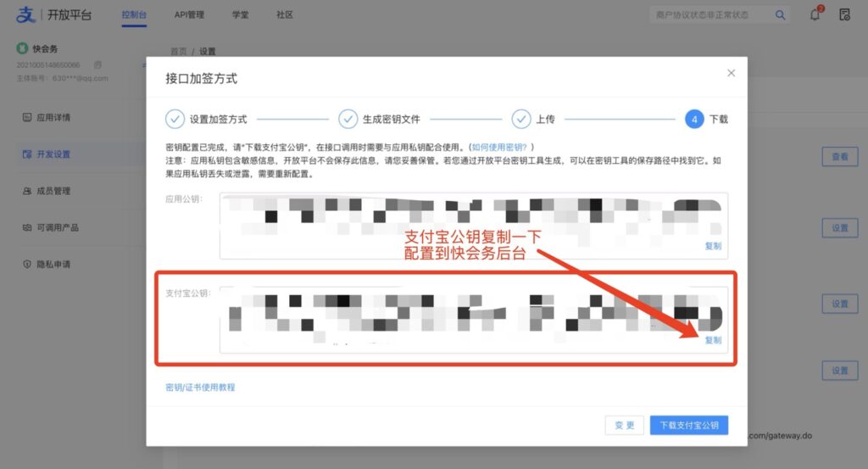868x469 pixels.
Task: Click inside the 支付宝公钥 text box
Action: click(x=473, y=320)
